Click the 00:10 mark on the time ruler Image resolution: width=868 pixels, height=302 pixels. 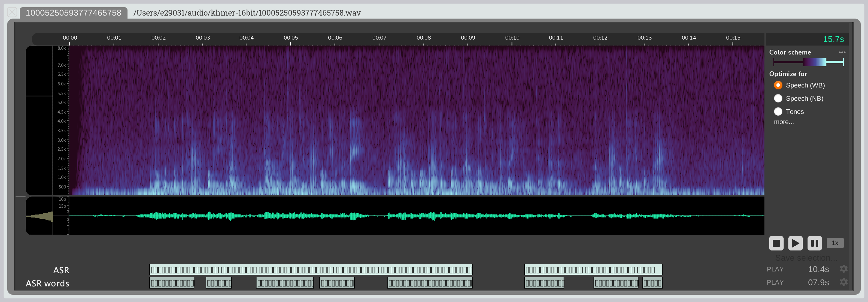[512, 38]
